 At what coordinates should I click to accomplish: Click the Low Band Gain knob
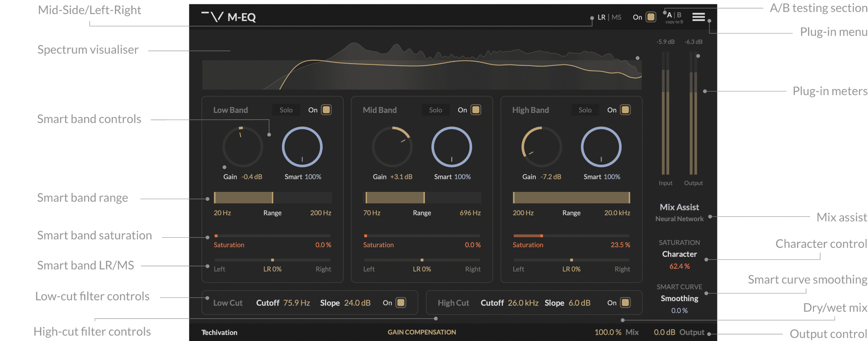(243, 147)
